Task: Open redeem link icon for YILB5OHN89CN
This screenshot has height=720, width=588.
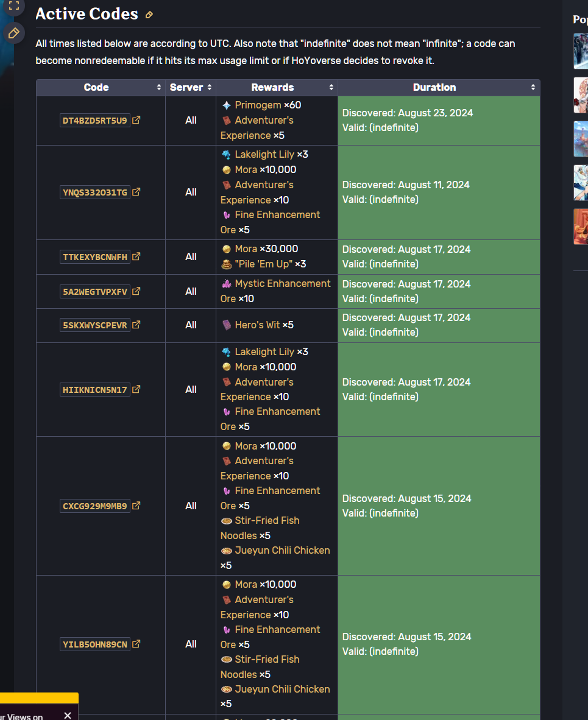Action: pyautogui.click(x=136, y=644)
